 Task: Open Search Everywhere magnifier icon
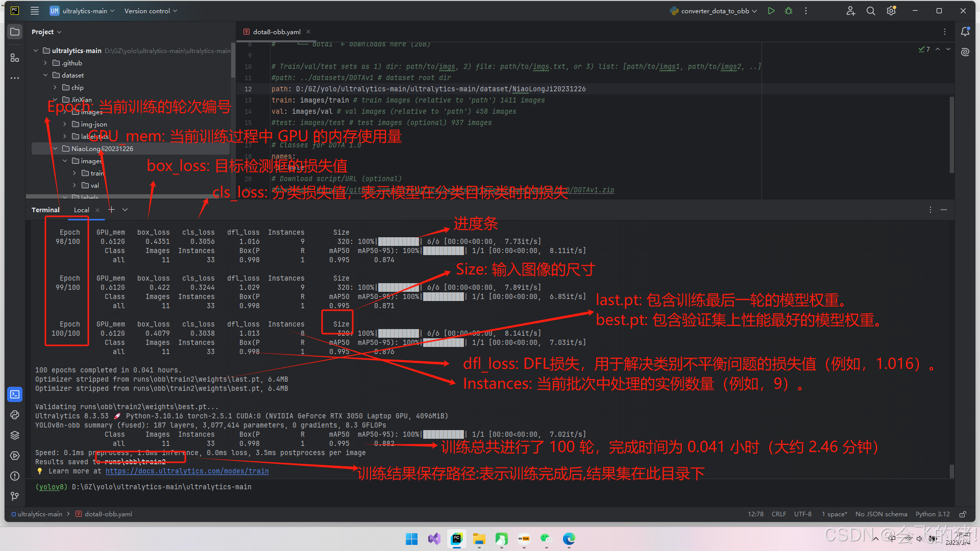point(871,11)
